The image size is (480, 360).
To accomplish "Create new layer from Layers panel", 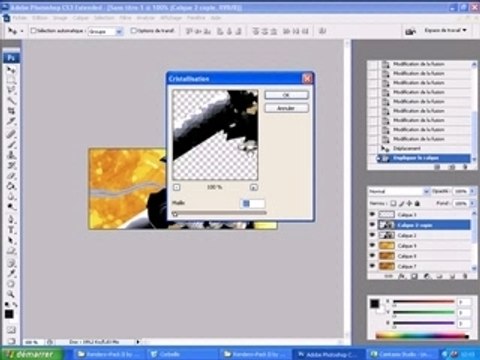I will coord(452,276).
